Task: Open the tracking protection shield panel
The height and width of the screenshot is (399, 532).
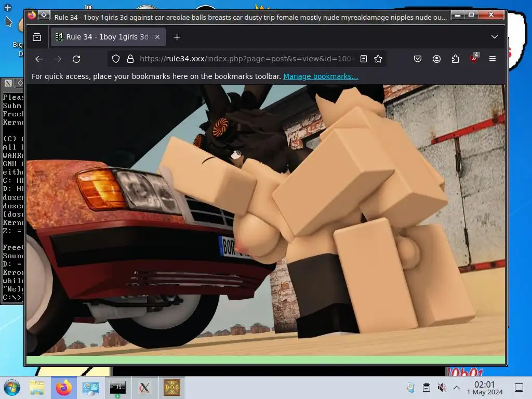Action: pyautogui.click(x=116, y=59)
